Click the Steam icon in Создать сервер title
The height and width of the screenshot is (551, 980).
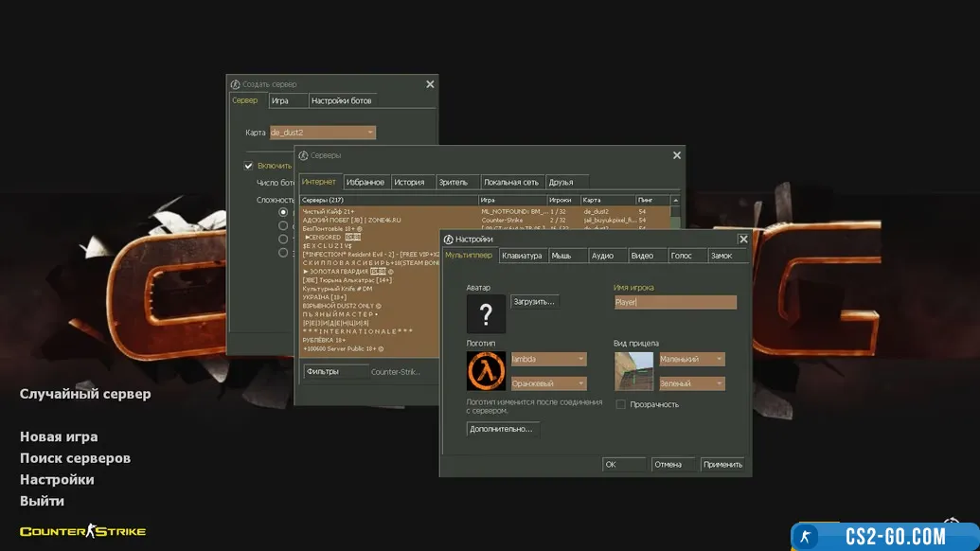tap(236, 84)
